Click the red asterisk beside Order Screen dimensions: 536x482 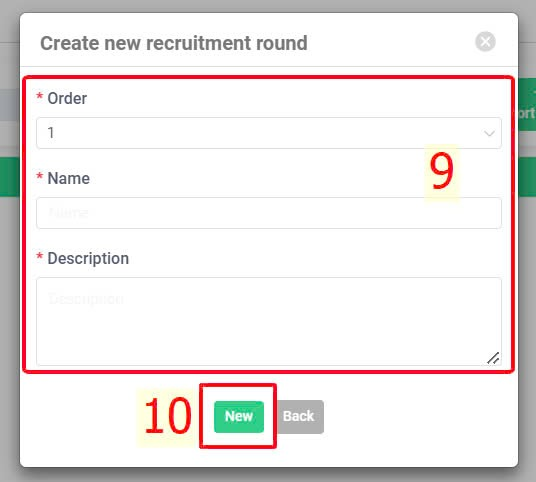coord(40,96)
